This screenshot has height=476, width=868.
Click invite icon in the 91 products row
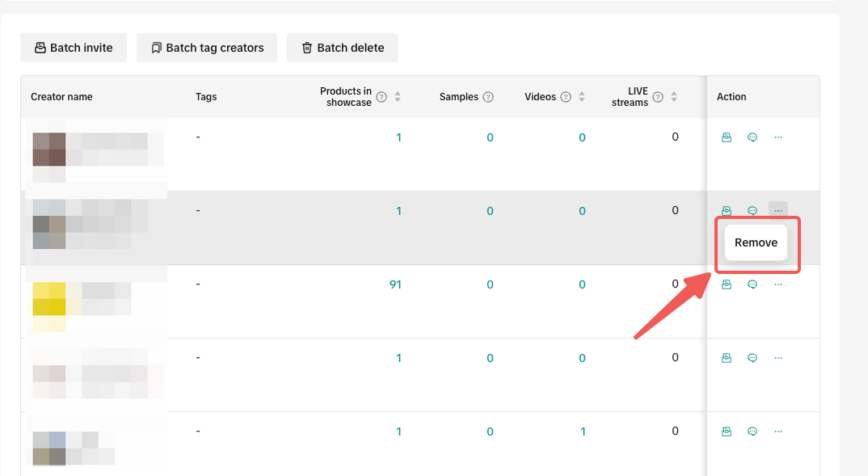(727, 284)
